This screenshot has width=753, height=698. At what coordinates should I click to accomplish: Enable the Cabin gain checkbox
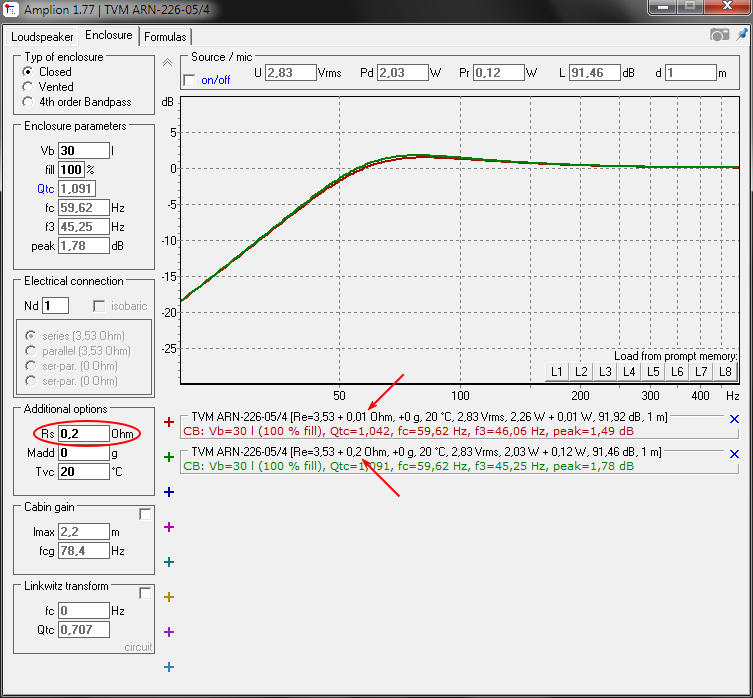[x=145, y=514]
